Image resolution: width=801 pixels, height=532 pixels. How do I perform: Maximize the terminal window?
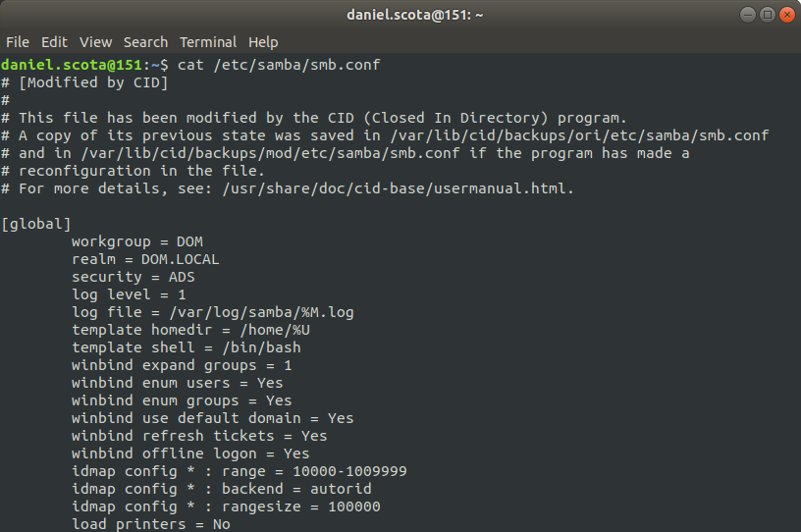tap(766, 15)
